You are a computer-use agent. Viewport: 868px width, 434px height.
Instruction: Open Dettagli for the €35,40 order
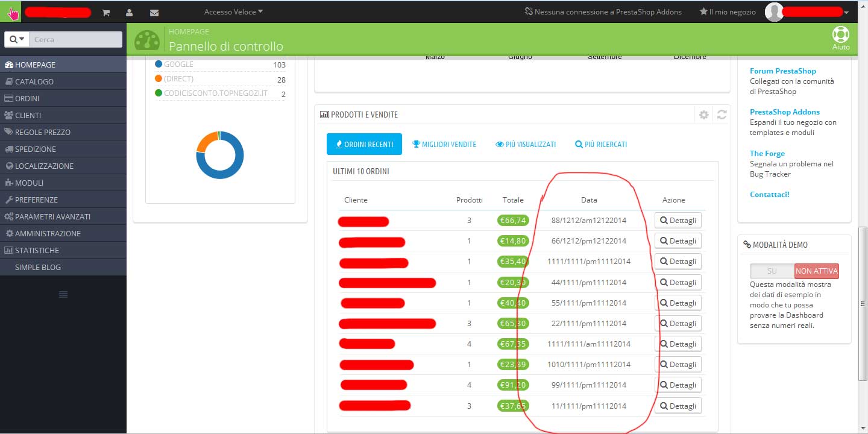[x=678, y=261]
